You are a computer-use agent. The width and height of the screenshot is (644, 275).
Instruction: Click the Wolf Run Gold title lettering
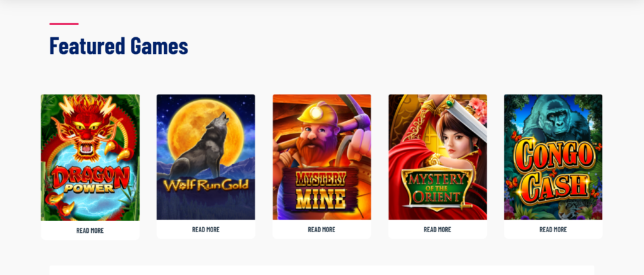206,185
